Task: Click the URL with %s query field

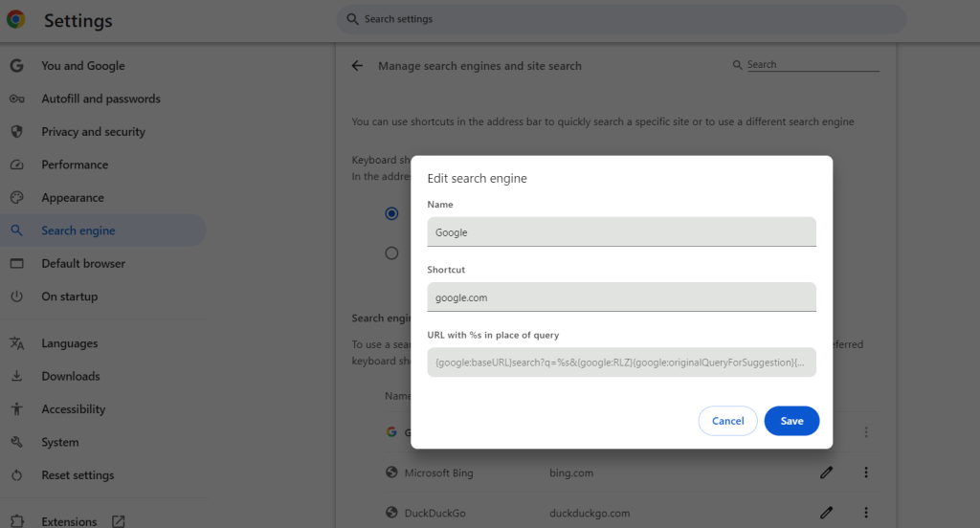Action: coord(621,363)
